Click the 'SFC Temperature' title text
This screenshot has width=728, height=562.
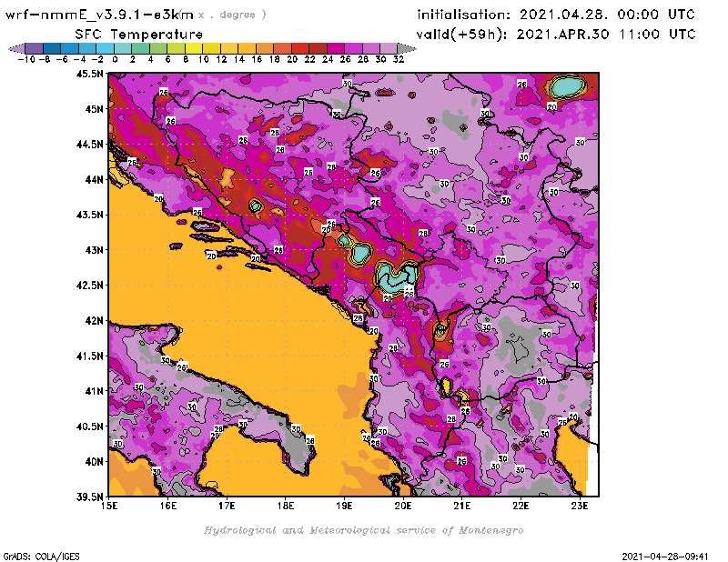tap(139, 35)
